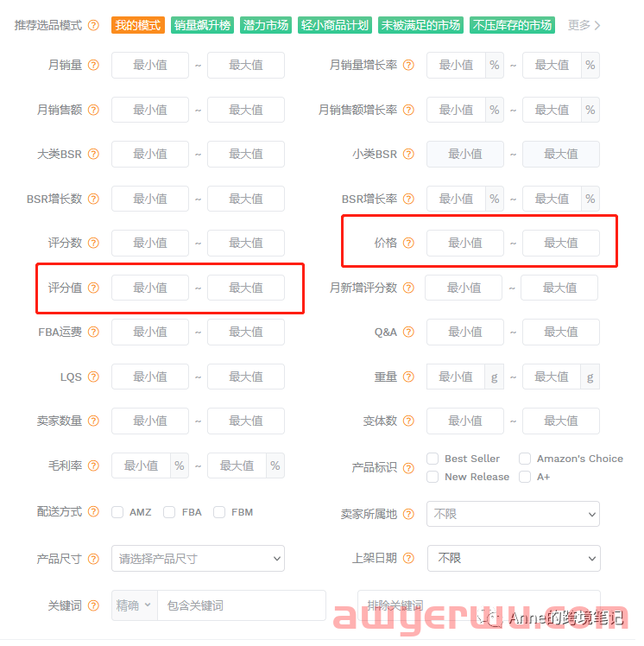Enable FBM delivery method checkbox
This screenshot has height=646, width=644.
[x=219, y=512]
